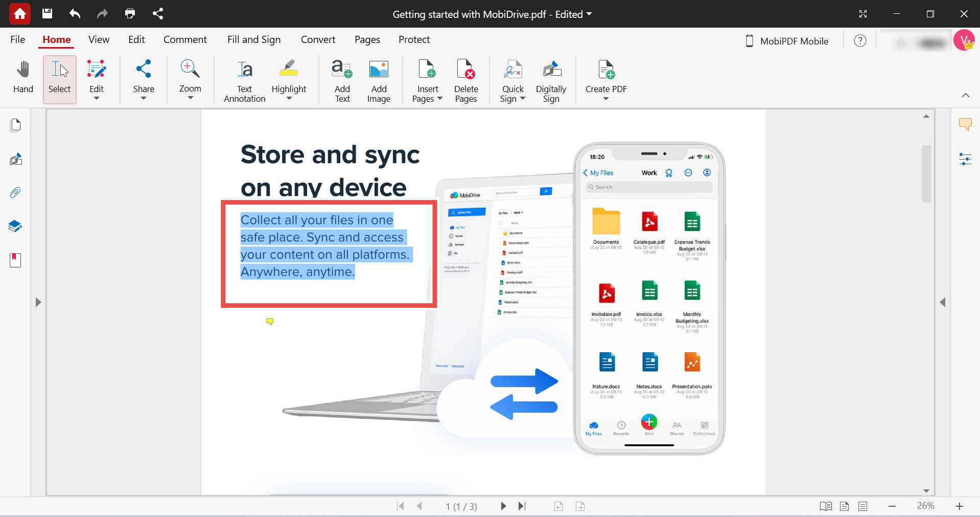Screen dimensions: 980x517
Task: Open the Protect menu
Action: click(414, 39)
